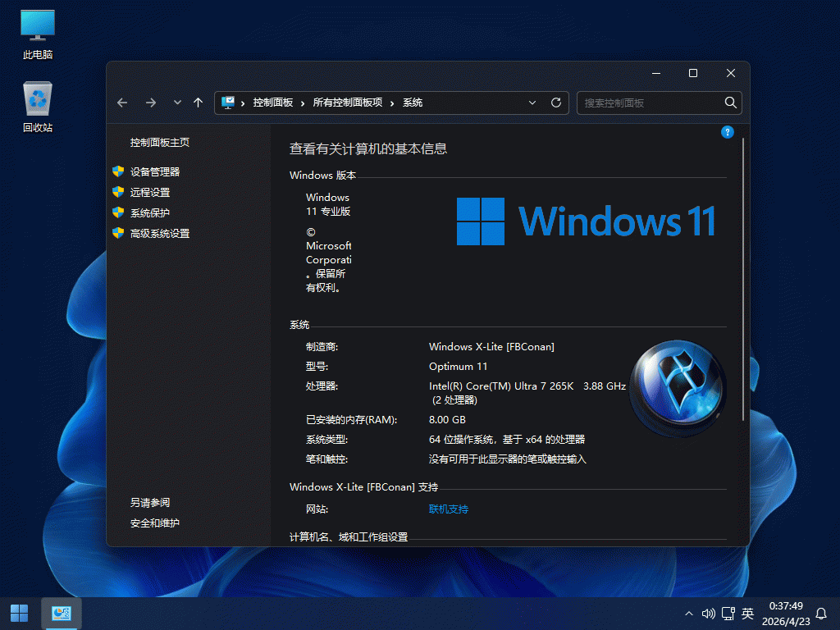Open 安全和维护 under 另请参阅
840x630 pixels.
(155, 523)
